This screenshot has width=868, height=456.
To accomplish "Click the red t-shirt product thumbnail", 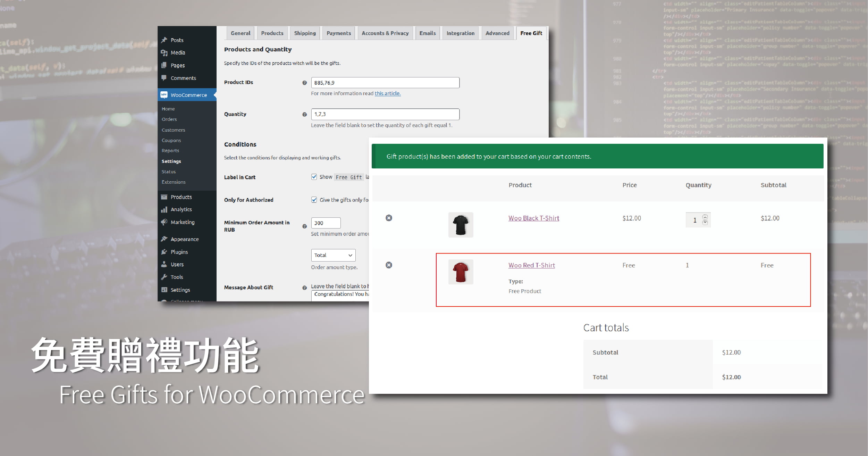I will (x=461, y=272).
